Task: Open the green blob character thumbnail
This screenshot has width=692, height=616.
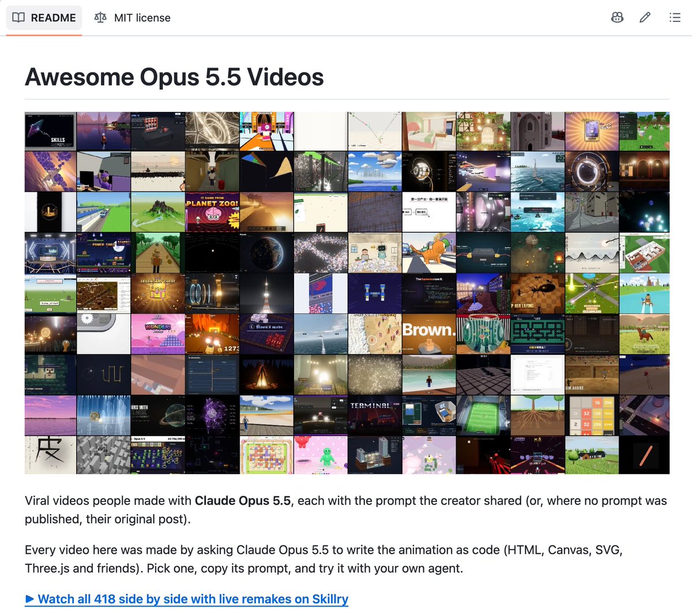Action: 321,455
